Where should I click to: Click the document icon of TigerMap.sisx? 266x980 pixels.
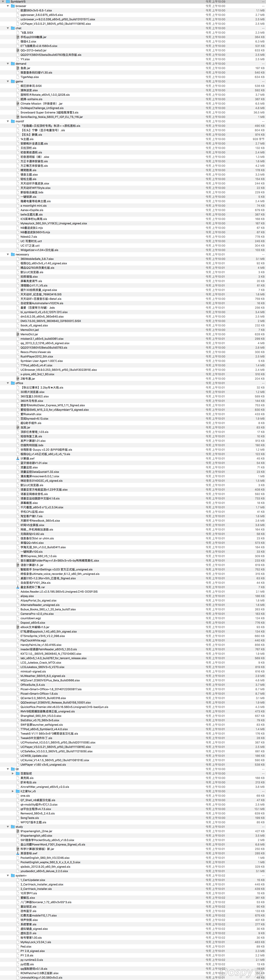tap(18, 77)
